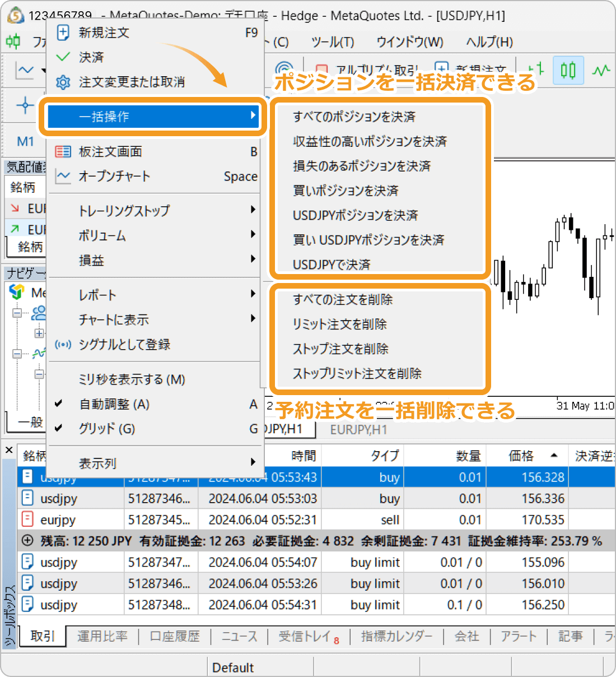This screenshot has width=616, height=677.
Task: Sort by the 価格 column header
Action: click(528, 456)
